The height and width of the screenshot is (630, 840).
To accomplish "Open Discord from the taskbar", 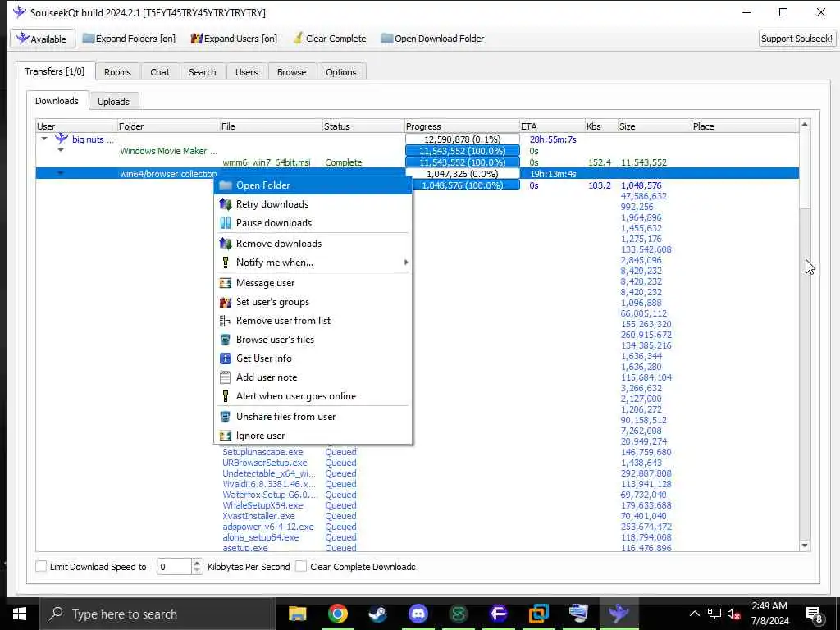I will (418, 614).
